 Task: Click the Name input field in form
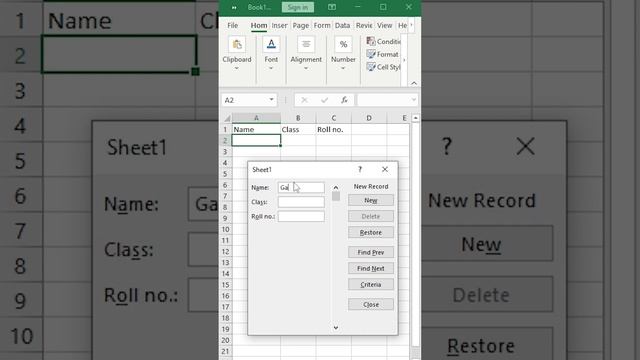(301, 187)
